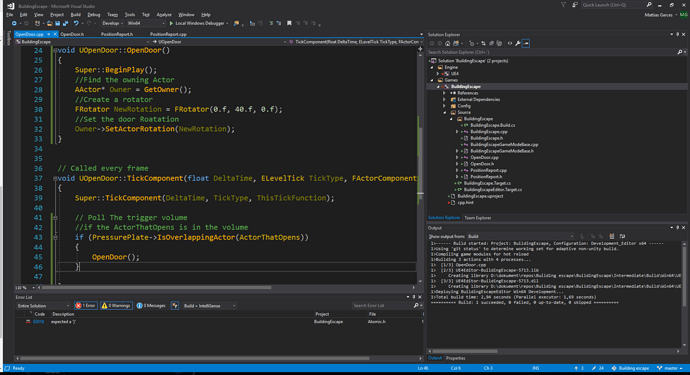The width and height of the screenshot is (690, 375).
Task: Click the notifications flag icon in title bar
Action: click(x=563, y=5)
